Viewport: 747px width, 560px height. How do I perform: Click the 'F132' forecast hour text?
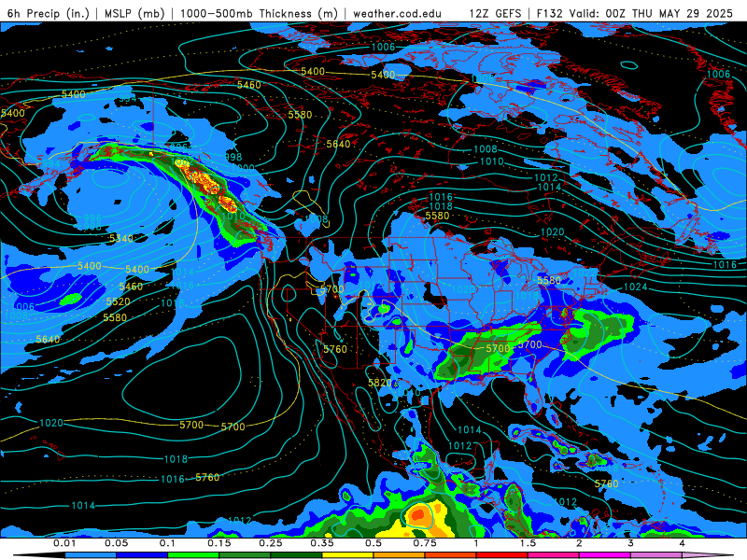[550, 13]
